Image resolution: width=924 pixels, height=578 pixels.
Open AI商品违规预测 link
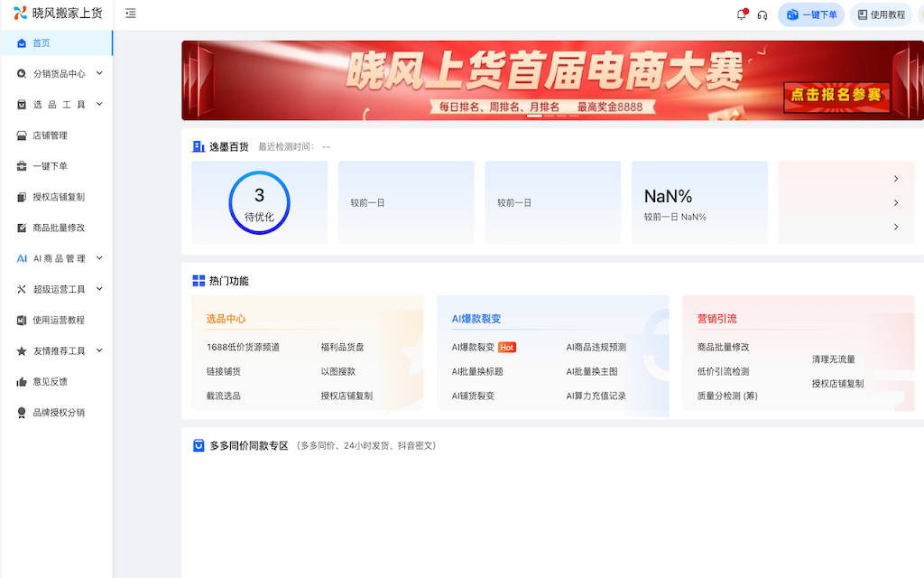(x=596, y=348)
